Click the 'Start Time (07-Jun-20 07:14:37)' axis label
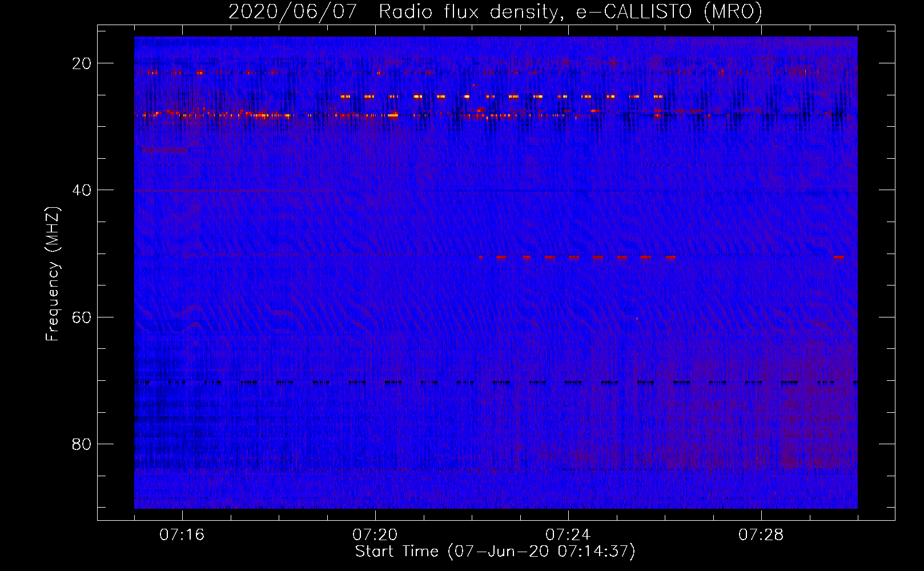 click(x=495, y=552)
